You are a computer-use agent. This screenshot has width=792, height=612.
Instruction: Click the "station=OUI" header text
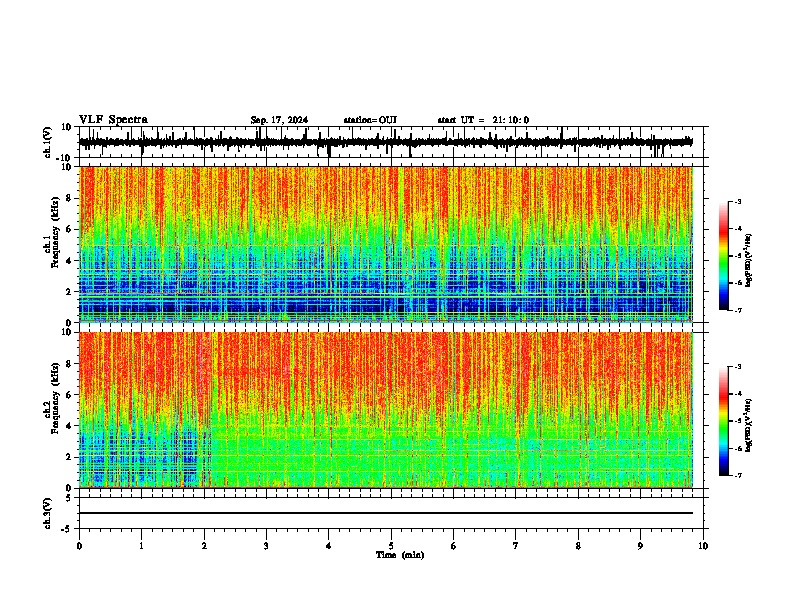tap(370, 120)
